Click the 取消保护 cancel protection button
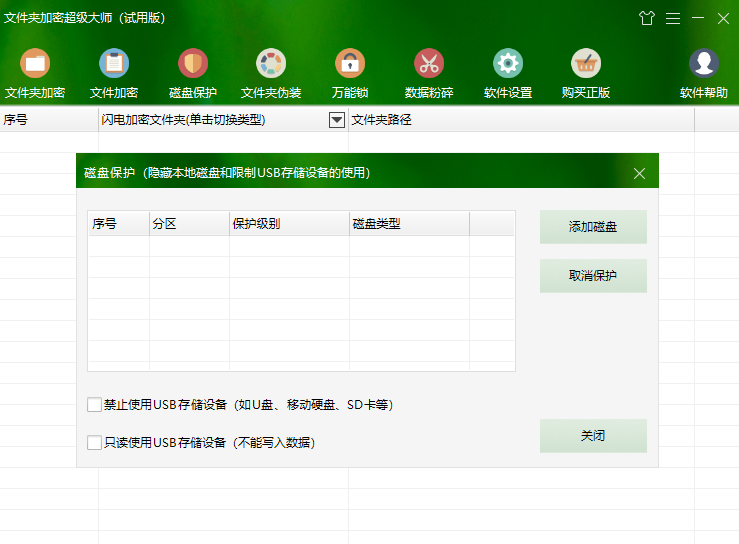Viewport: 739px width, 544px height. 593,276
